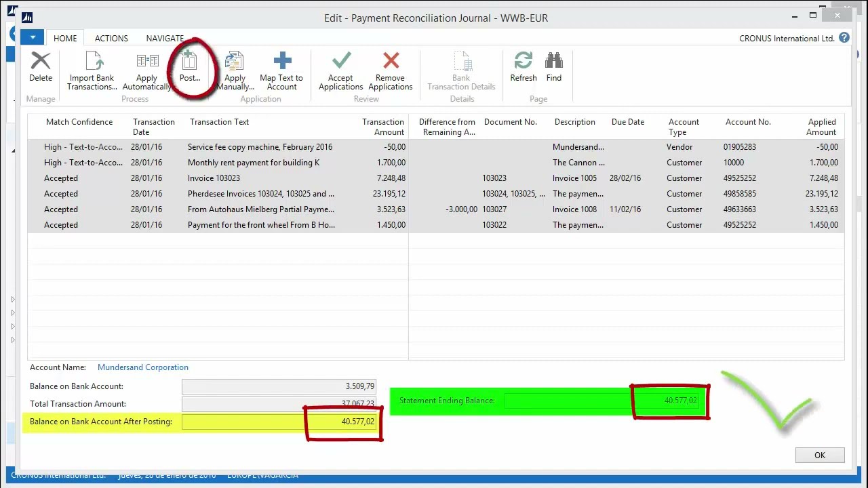
Task: Open Map Text to Account
Action: point(281,71)
